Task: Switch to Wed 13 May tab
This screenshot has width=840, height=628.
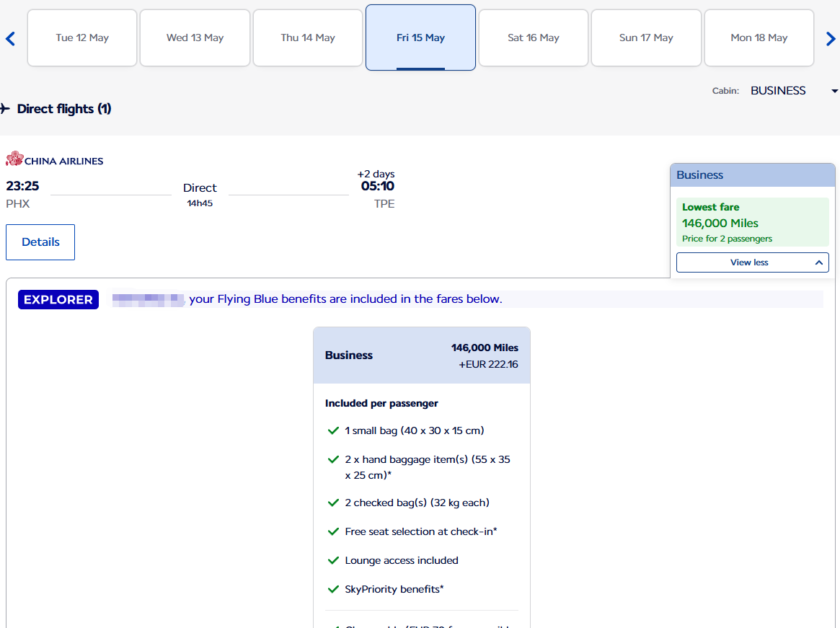Action: pyautogui.click(x=195, y=38)
